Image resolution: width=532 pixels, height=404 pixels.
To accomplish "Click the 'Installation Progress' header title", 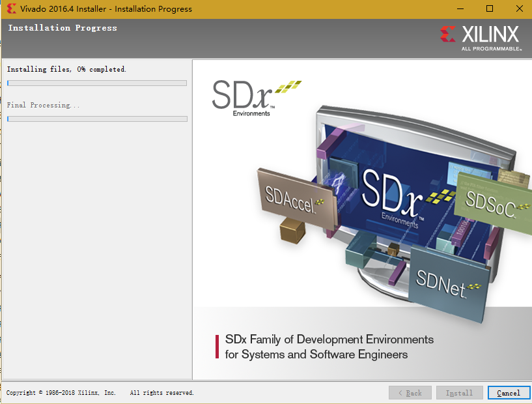I will pyautogui.click(x=63, y=28).
